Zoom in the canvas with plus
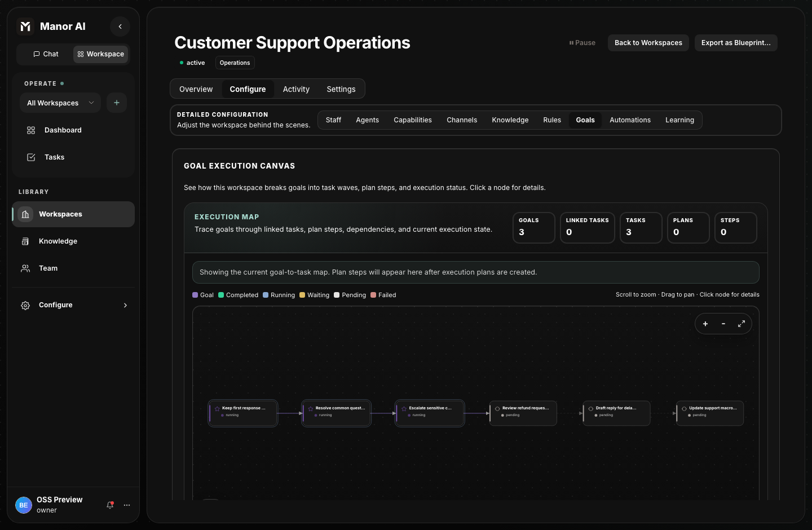This screenshot has width=812, height=530. 705,324
